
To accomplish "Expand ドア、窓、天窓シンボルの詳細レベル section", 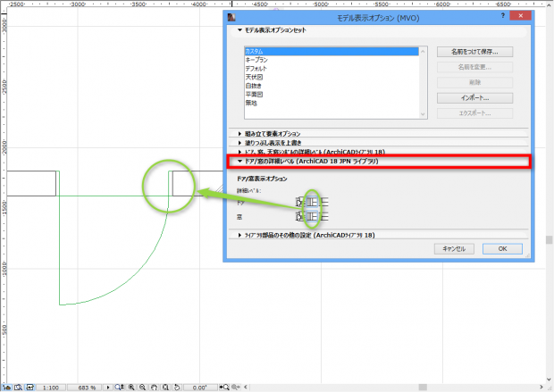I will point(239,152).
